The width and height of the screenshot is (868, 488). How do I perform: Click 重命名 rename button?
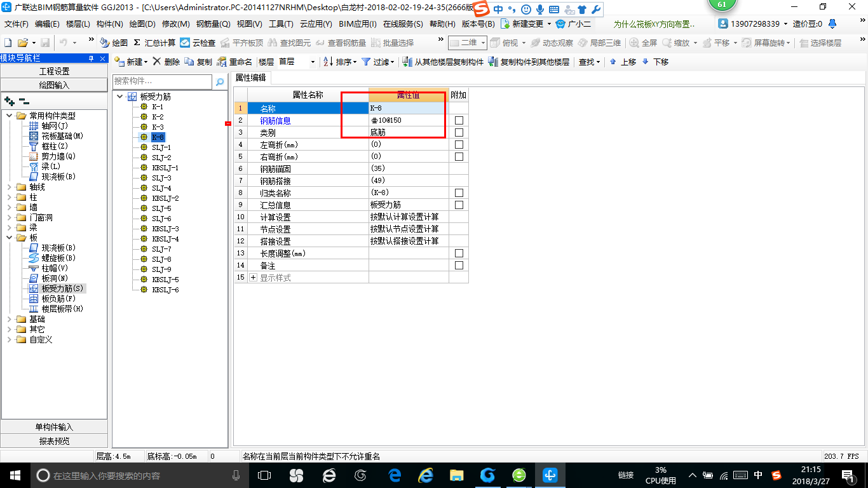click(x=234, y=62)
